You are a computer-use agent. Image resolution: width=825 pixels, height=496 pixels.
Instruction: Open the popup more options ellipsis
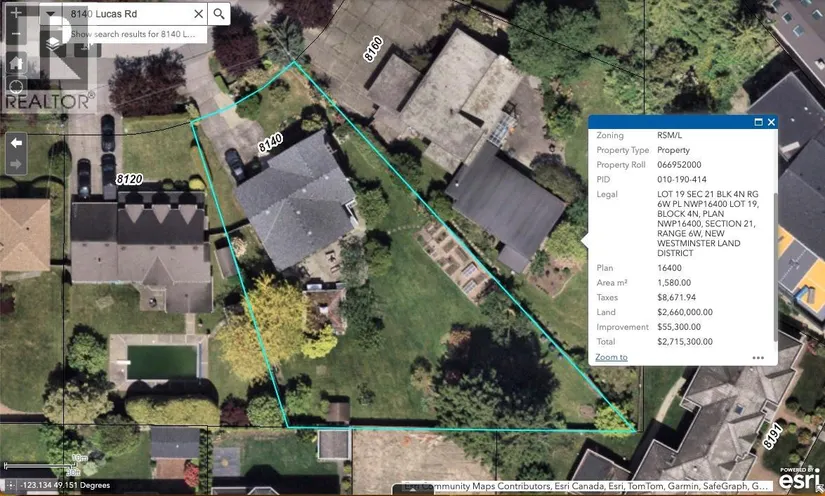click(758, 357)
